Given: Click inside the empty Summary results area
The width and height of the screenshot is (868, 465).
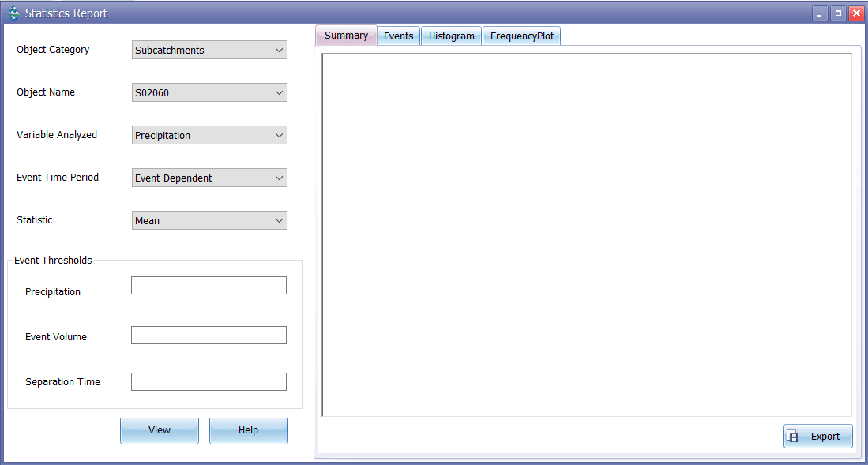Looking at the screenshot, I should pos(586,234).
